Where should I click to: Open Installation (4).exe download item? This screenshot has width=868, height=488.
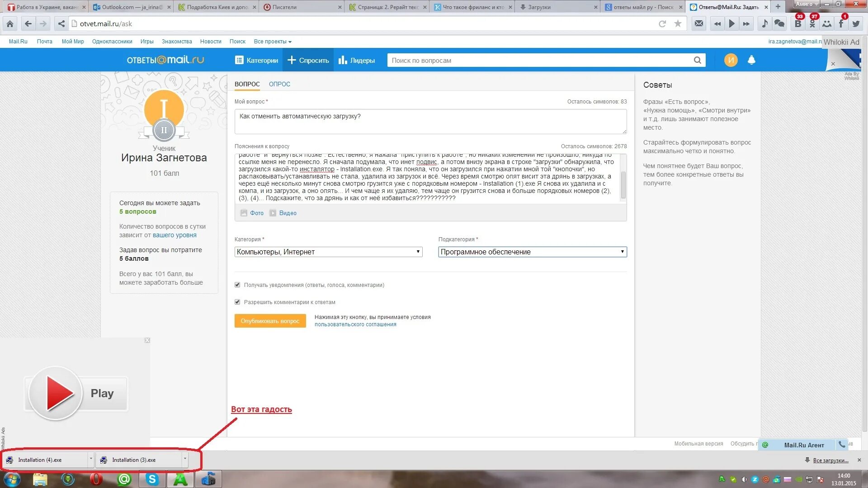tap(45, 460)
